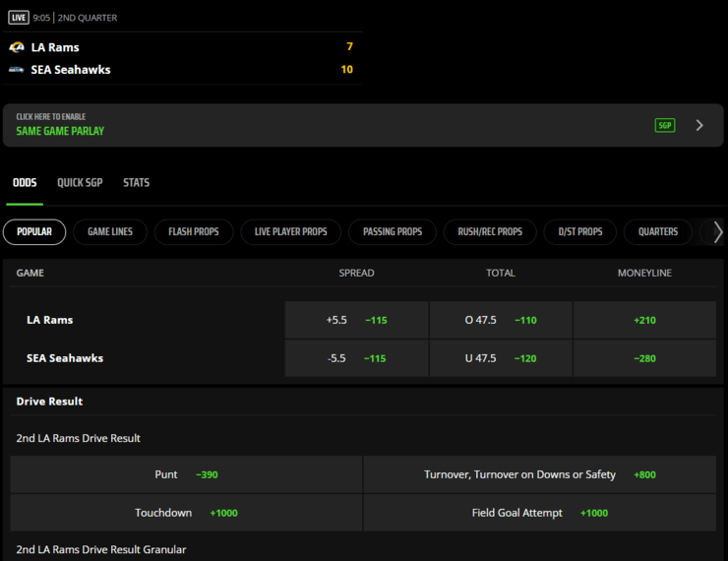Pick Field Goal Attempt at +1000
This screenshot has height=561, width=728.
540,513
